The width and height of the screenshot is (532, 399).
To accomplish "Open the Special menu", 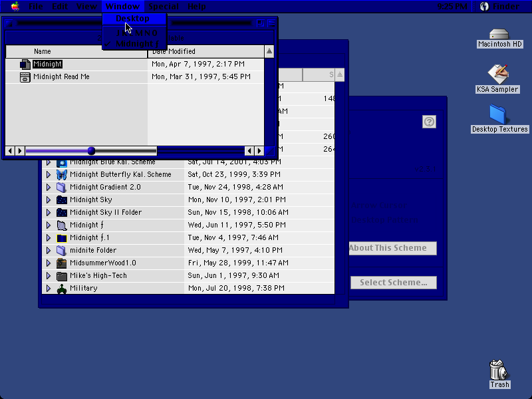I will pos(164,6).
